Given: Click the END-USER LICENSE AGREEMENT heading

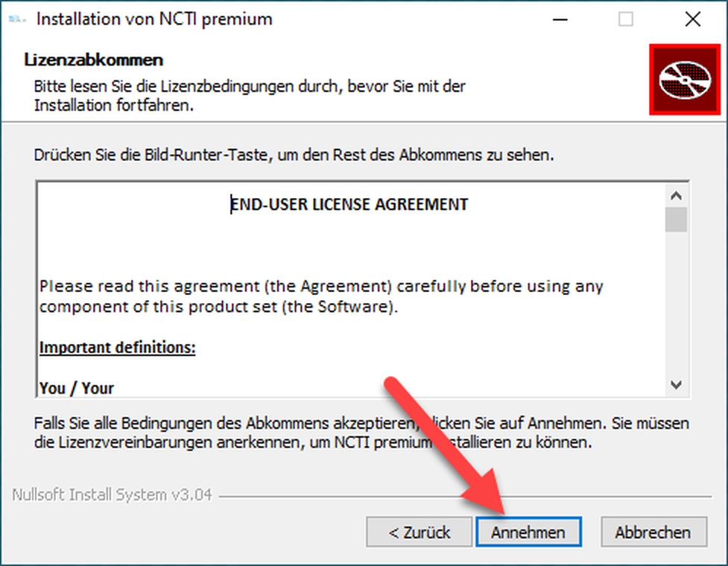Looking at the screenshot, I should [349, 205].
